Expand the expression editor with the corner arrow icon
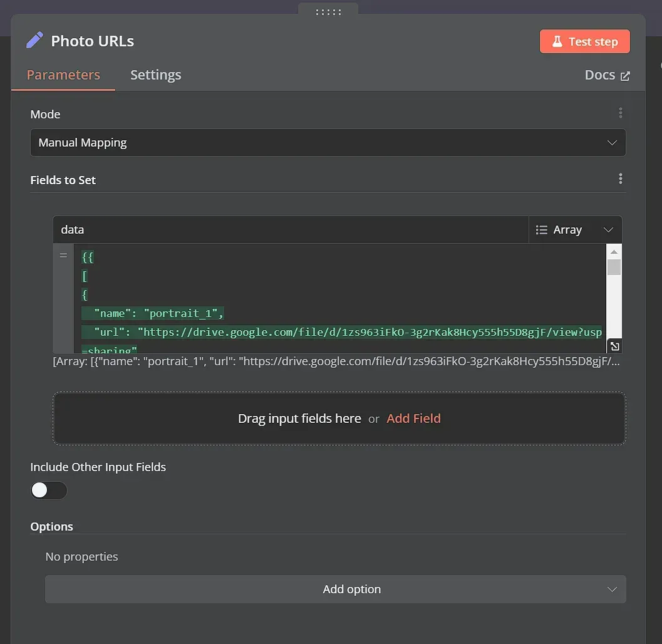 [613, 346]
